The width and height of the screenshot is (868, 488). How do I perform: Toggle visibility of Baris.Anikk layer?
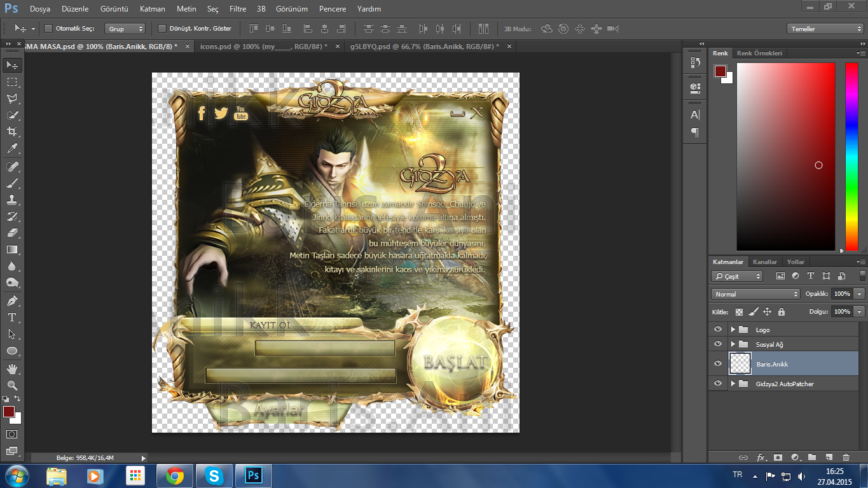(x=718, y=363)
